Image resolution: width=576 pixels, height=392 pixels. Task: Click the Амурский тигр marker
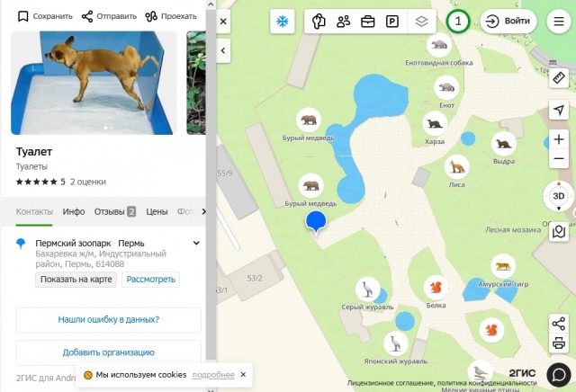pos(503,266)
